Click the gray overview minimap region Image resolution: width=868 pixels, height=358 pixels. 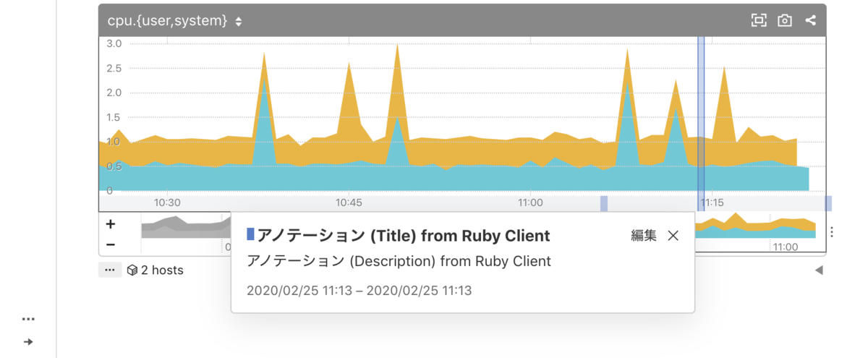click(x=185, y=227)
